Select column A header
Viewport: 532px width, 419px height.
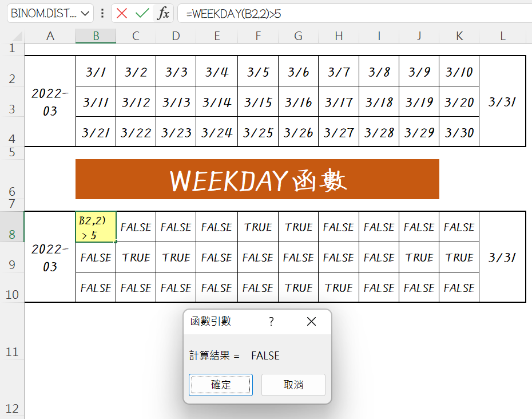pyautogui.click(x=50, y=36)
